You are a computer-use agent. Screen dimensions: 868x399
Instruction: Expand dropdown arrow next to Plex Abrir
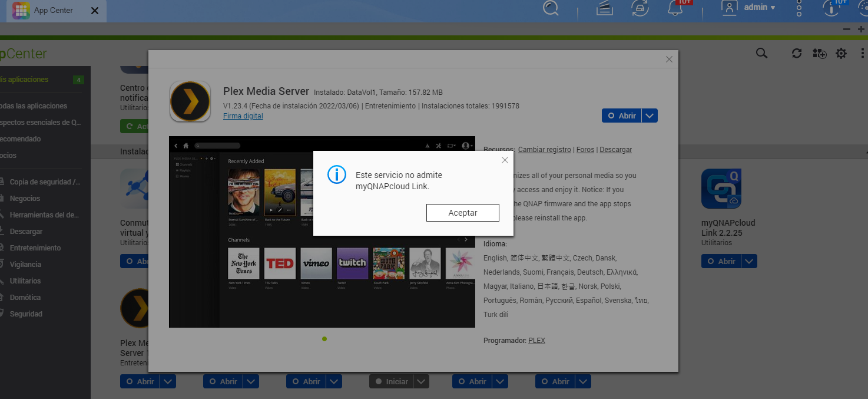(650, 116)
